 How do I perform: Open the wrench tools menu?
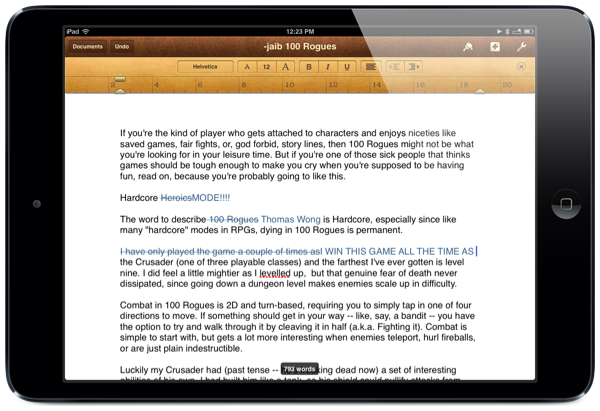[521, 47]
